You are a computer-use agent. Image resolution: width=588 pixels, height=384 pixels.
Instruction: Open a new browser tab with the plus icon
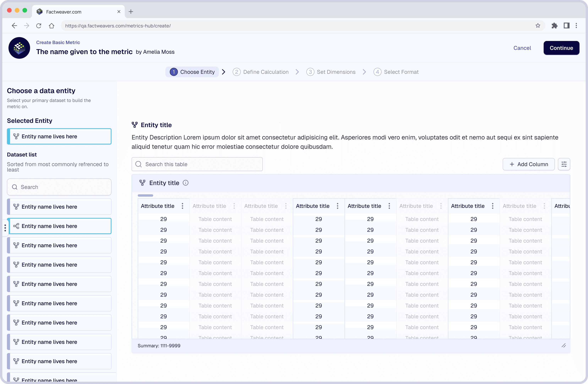tap(131, 12)
